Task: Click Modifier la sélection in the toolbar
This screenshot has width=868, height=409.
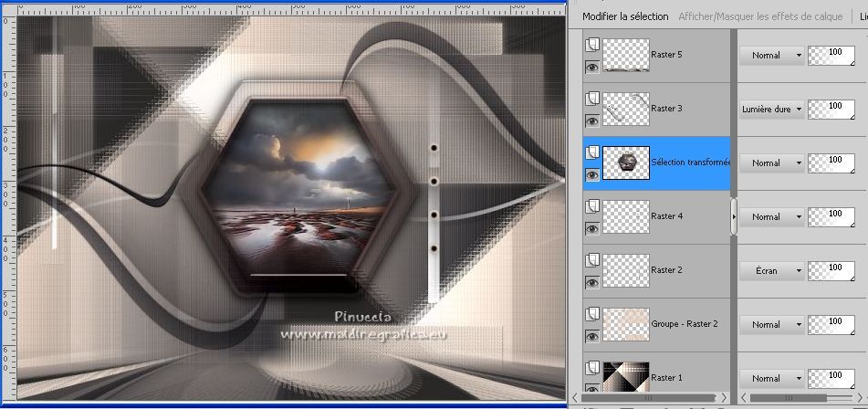Action: [625, 16]
